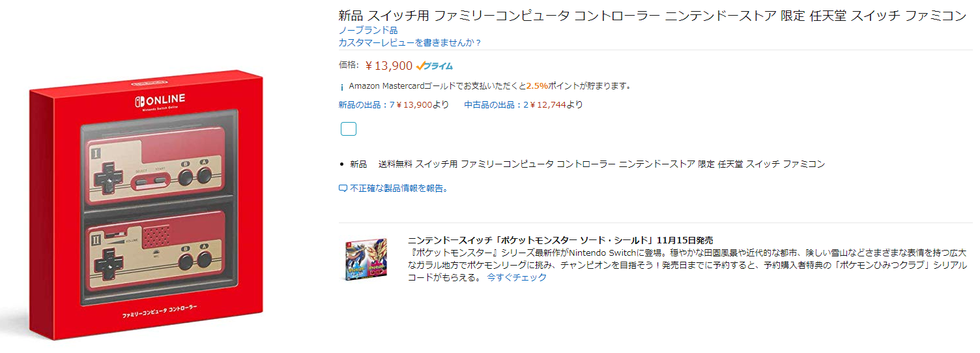This screenshot has width=980, height=353.
Task: Click the Prime badge next to price
Action: pos(434,65)
